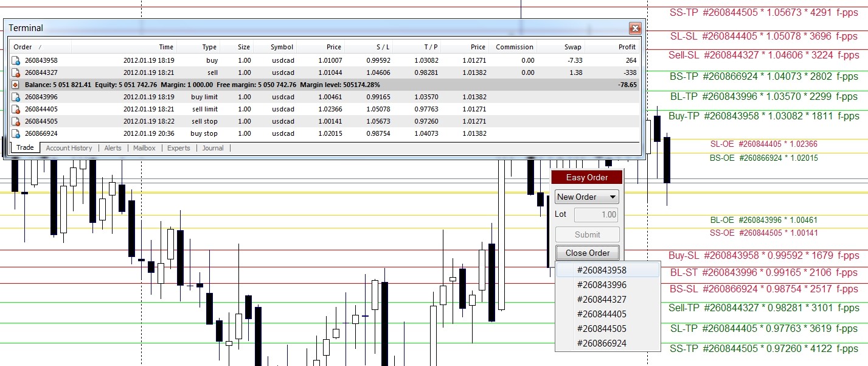Viewport: 868px width, 366px height.
Task: Expand the Close Order selection list
Action: point(586,253)
